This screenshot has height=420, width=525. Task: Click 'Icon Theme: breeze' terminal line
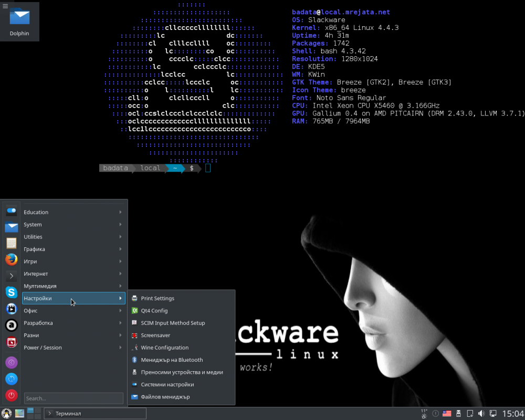click(x=329, y=90)
